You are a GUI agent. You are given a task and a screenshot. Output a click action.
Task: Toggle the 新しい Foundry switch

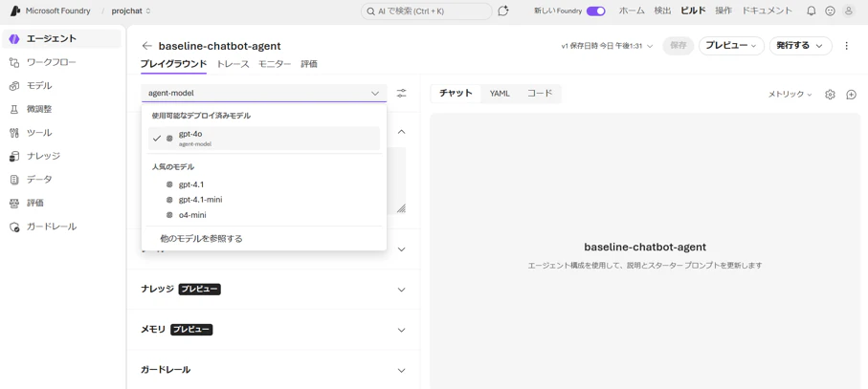pyautogui.click(x=595, y=11)
